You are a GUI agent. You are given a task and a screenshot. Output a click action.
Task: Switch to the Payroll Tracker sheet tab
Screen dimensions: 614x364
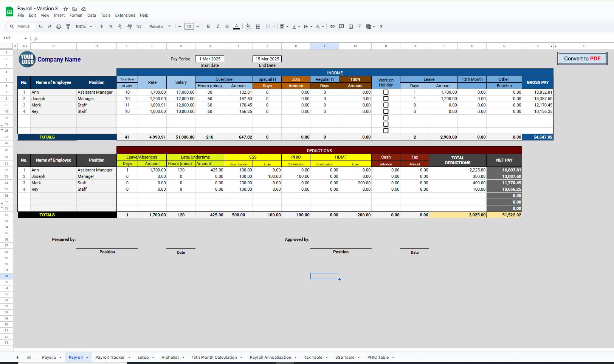point(110,357)
